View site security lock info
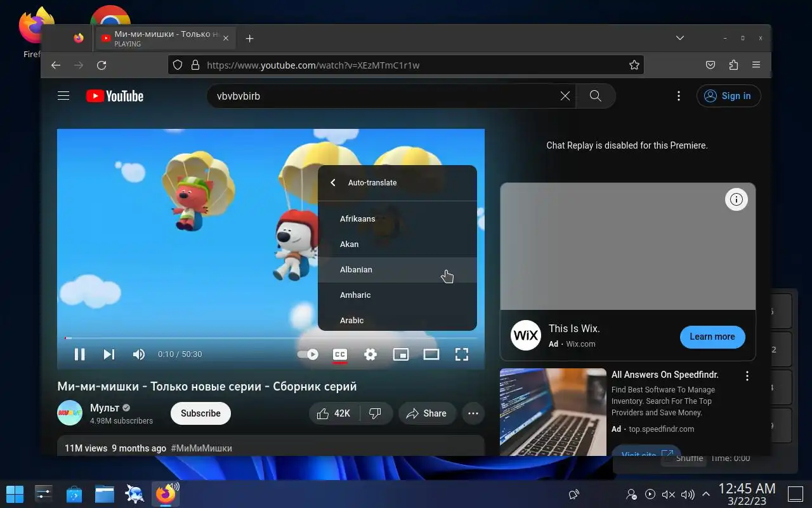 click(x=195, y=65)
